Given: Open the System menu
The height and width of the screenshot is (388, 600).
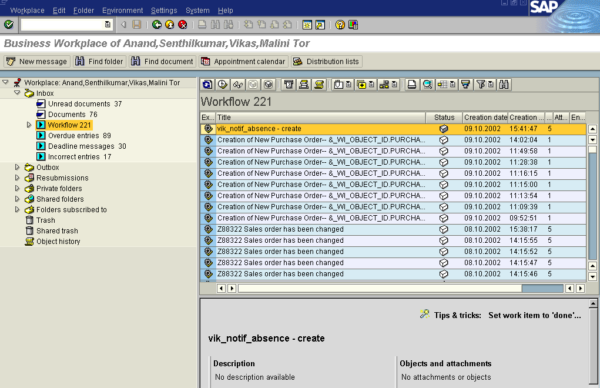Looking at the screenshot, I should click(x=197, y=10).
